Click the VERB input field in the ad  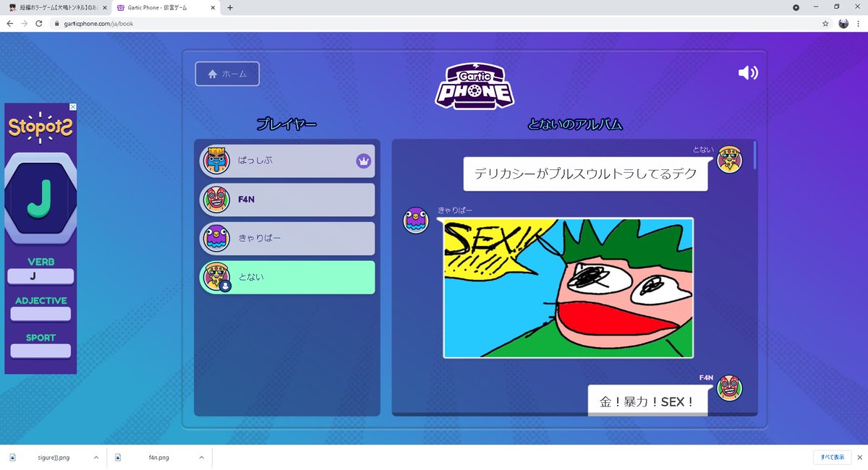[x=41, y=276]
